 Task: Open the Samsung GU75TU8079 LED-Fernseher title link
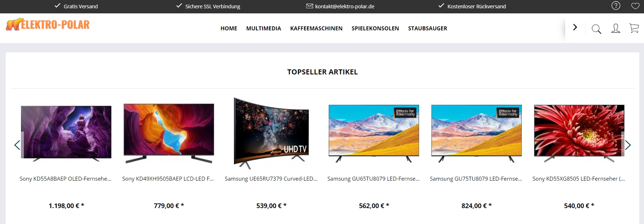pos(476,179)
